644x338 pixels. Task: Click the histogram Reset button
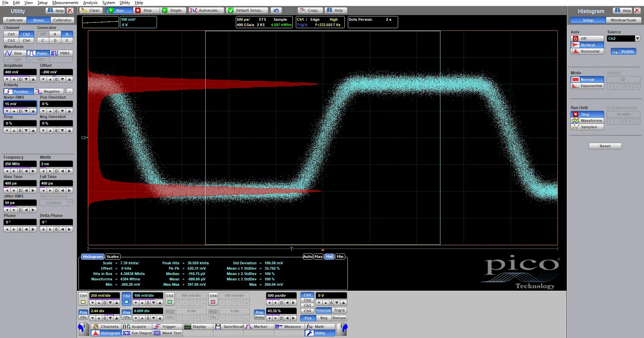[x=605, y=146]
